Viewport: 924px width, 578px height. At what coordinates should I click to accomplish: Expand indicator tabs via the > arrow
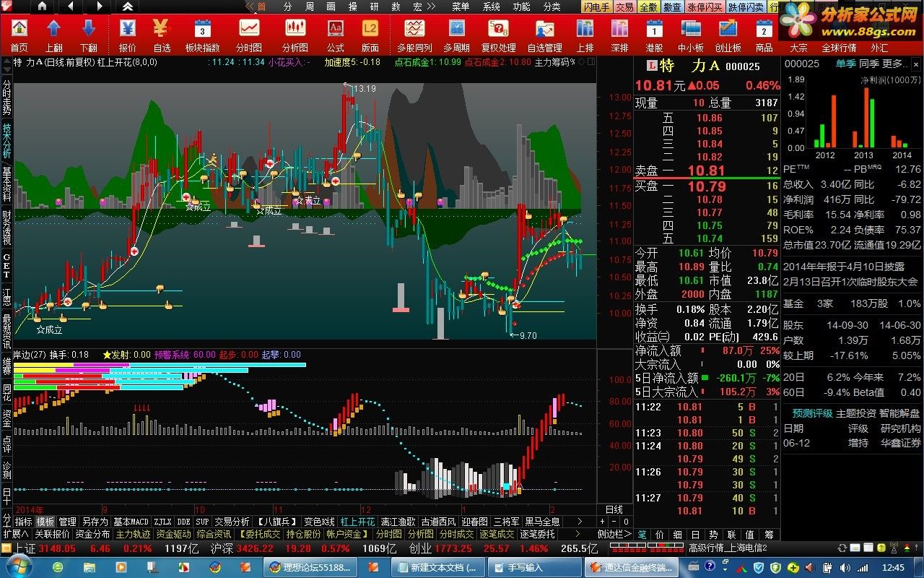(579, 521)
